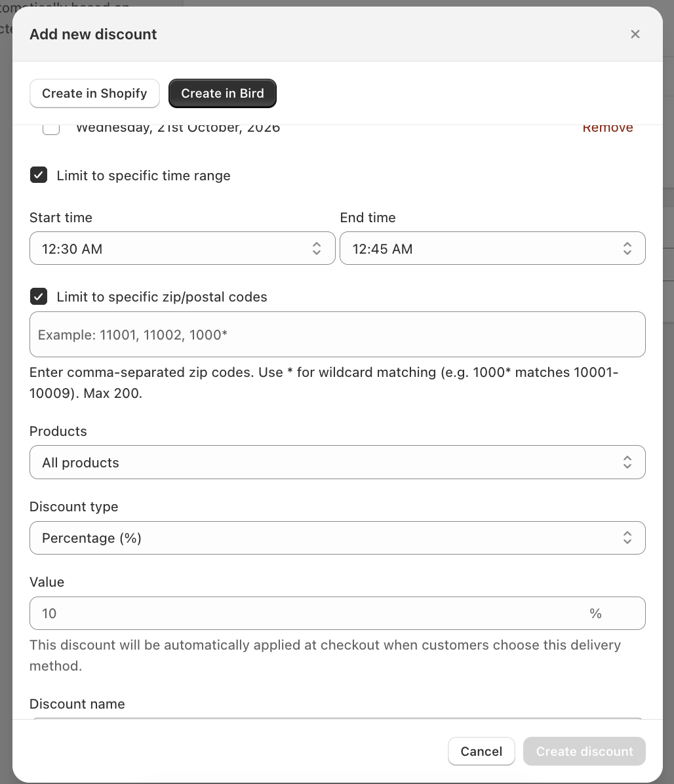Viewport: 674px width, 784px height.
Task: Switch to Create in Shopify tab
Action: pos(94,94)
